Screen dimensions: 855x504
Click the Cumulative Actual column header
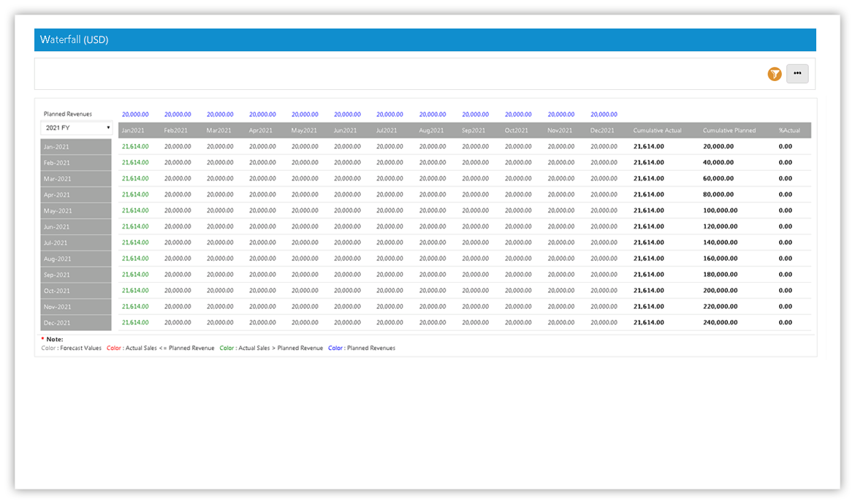[657, 131]
